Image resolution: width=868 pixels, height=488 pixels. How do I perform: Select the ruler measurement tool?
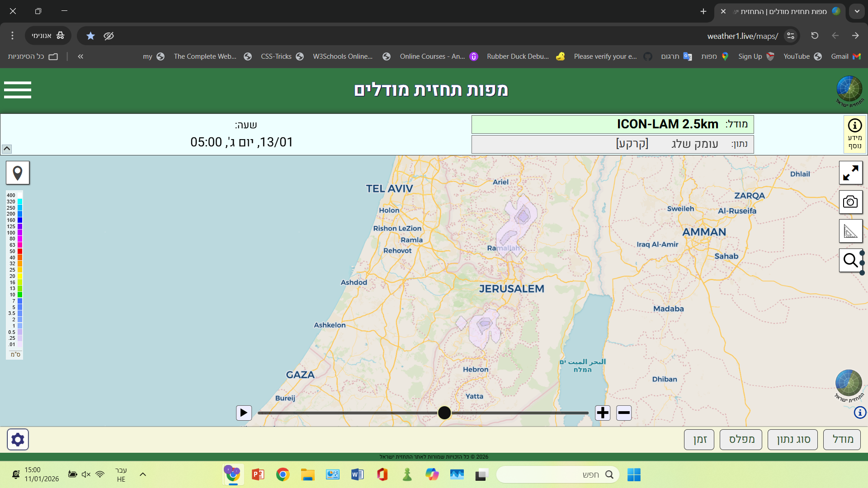click(850, 231)
